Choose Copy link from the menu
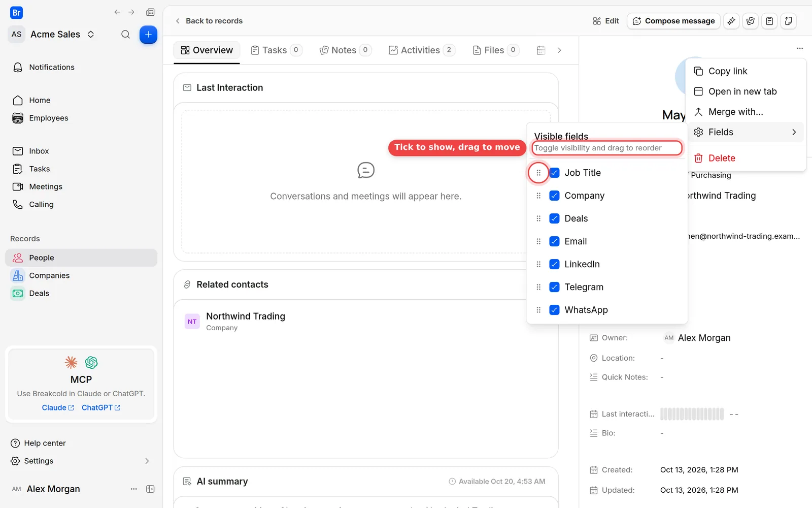Screen dimensions: 812x508 (x=746, y=71)
